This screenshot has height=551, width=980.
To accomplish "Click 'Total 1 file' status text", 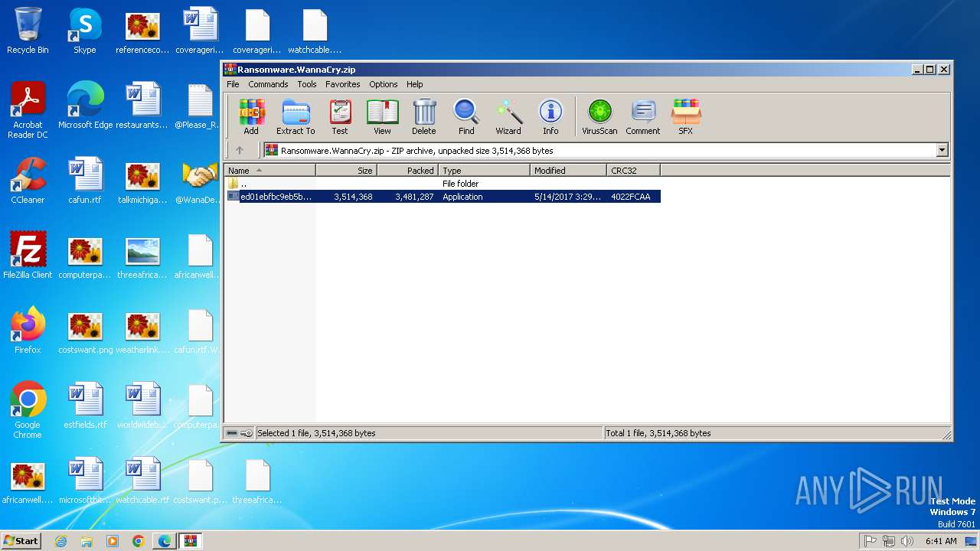I will point(658,433).
